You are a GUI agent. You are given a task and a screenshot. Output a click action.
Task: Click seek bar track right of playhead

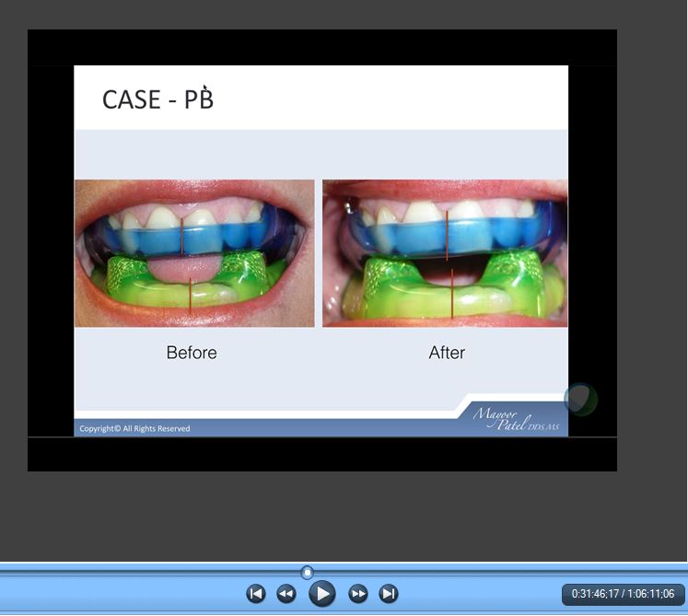pos(497,573)
